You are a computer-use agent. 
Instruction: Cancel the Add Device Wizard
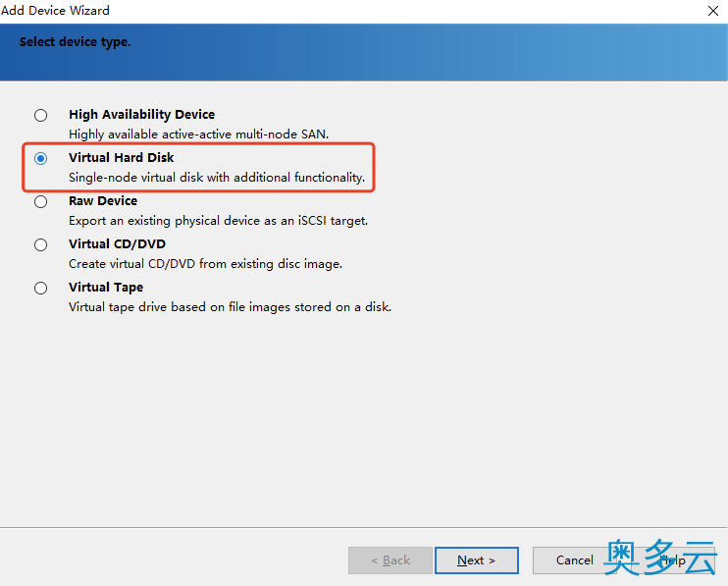[574, 560]
